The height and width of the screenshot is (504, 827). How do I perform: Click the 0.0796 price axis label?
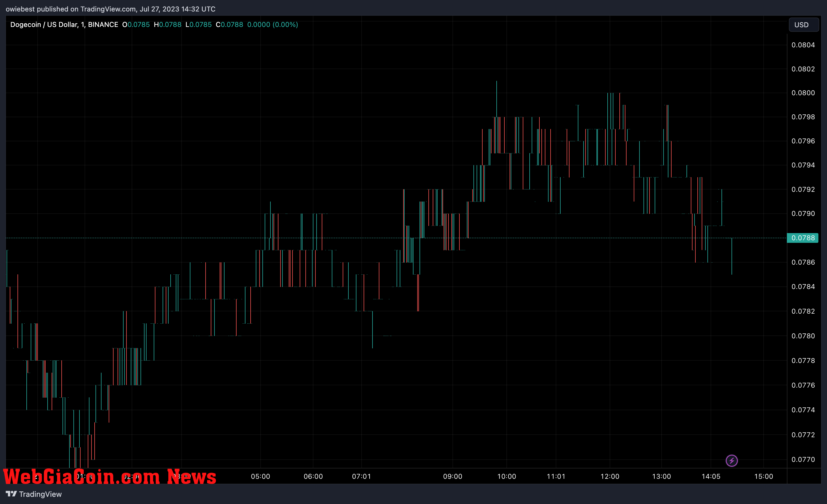tap(803, 141)
